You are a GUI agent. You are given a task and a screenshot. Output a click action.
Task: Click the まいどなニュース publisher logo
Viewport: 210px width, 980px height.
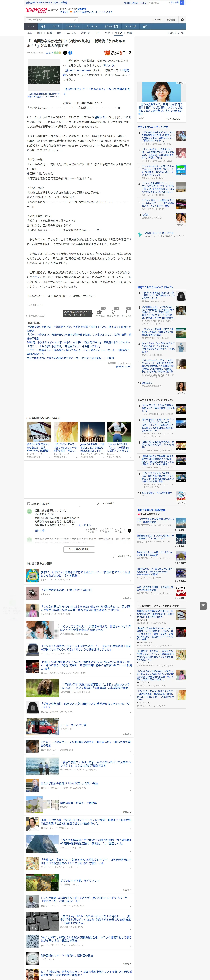point(117,53)
